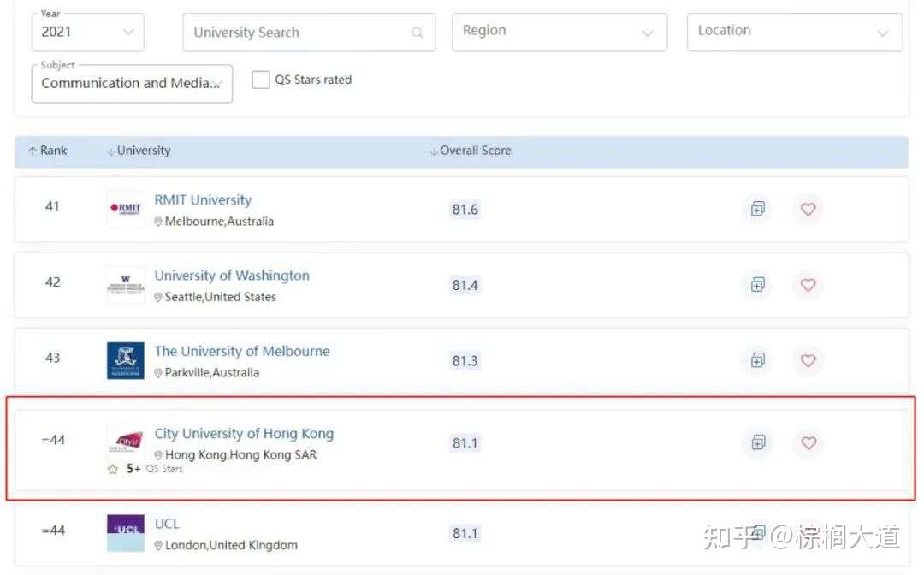The height and width of the screenshot is (575, 924).
Task: Click Melbourne's score 81.3
Action: point(465,361)
